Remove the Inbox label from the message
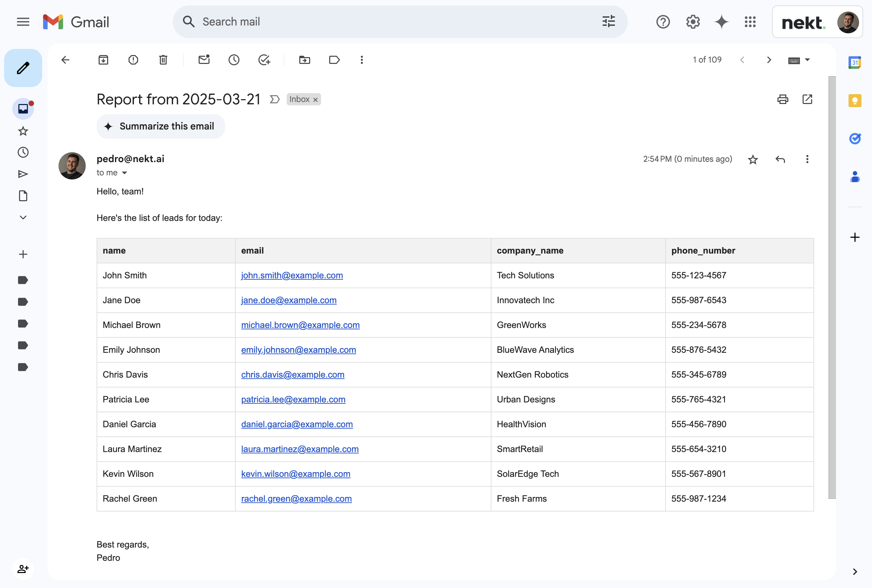 pyautogui.click(x=316, y=100)
